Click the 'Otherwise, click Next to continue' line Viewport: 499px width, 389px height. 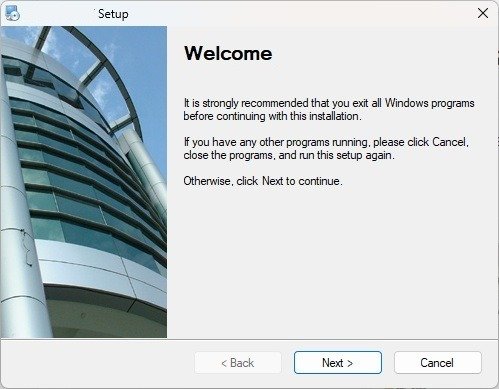263,181
